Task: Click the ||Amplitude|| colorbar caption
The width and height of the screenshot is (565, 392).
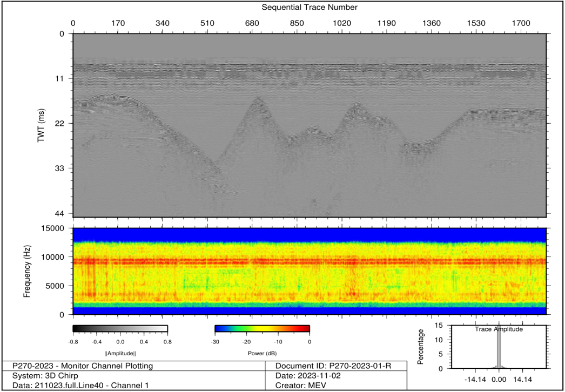Action: (x=120, y=353)
